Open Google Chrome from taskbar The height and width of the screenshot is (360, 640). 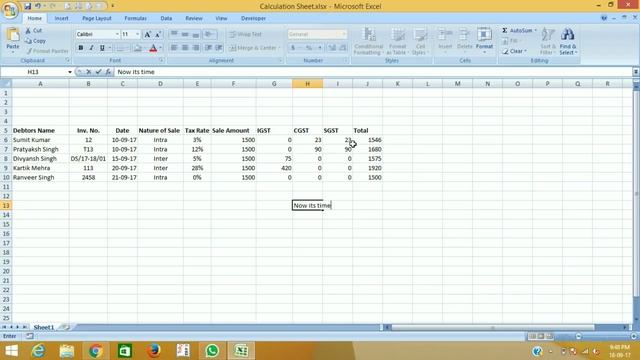click(96, 351)
